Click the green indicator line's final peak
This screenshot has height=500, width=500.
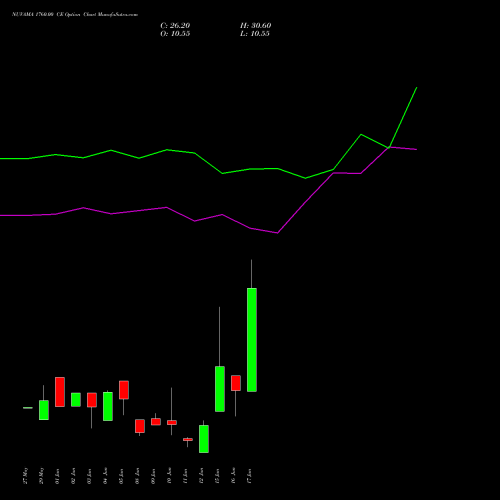(417, 88)
